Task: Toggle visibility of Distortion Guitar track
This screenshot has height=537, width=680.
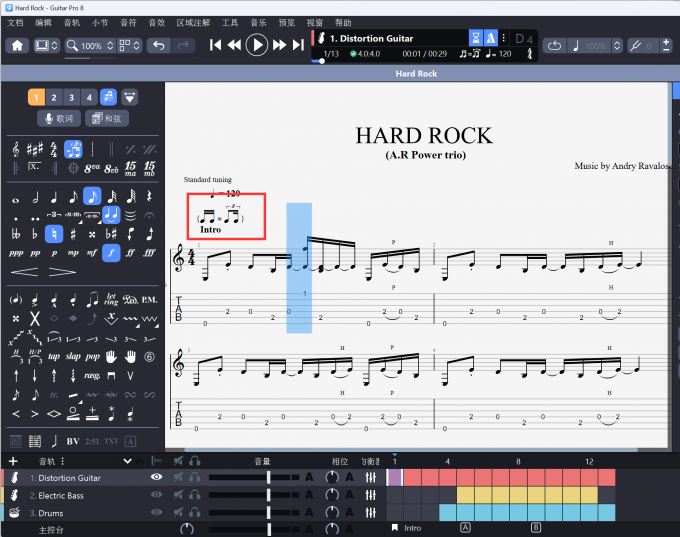Action: [156, 478]
